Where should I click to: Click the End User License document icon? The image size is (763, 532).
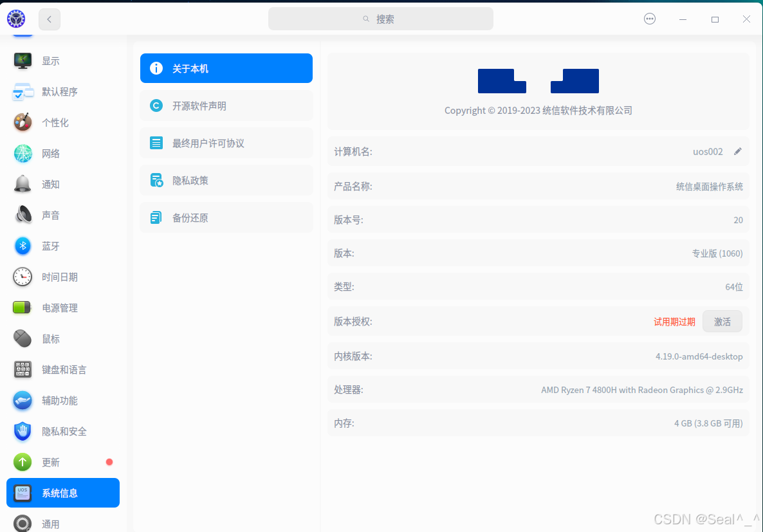(x=156, y=143)
